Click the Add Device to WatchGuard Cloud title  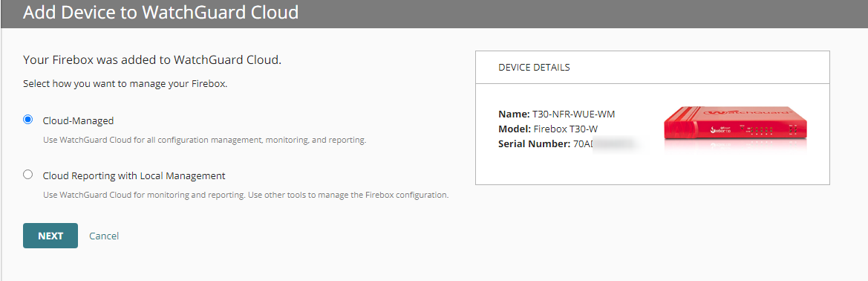pyautogui.click(x=160, y=12)
